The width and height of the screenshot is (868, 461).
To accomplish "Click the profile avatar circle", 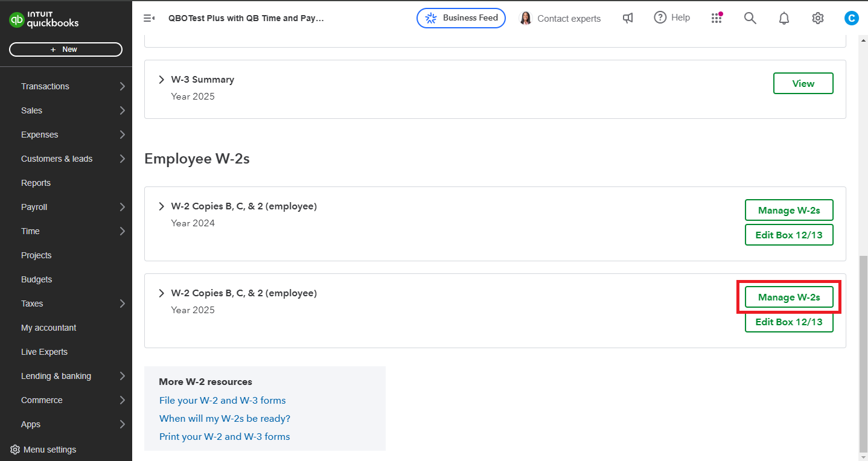I will tap(851, 17).
